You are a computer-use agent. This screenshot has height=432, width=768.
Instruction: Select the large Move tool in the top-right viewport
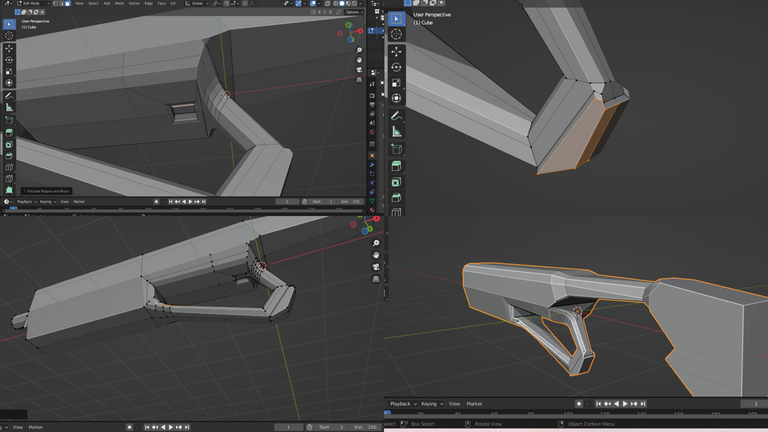tap(396, 51)
